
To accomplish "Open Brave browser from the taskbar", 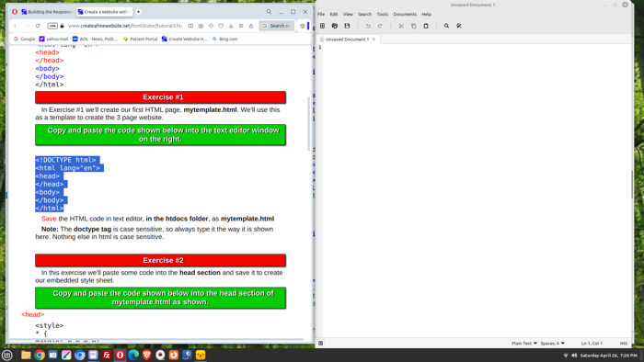I will click(146, 355).
